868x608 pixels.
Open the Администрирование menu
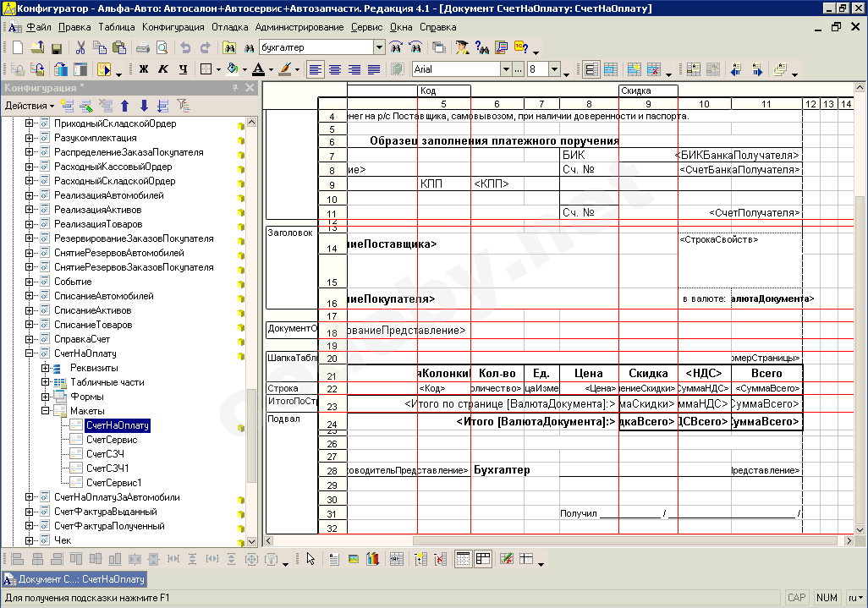tap(299, 27)
